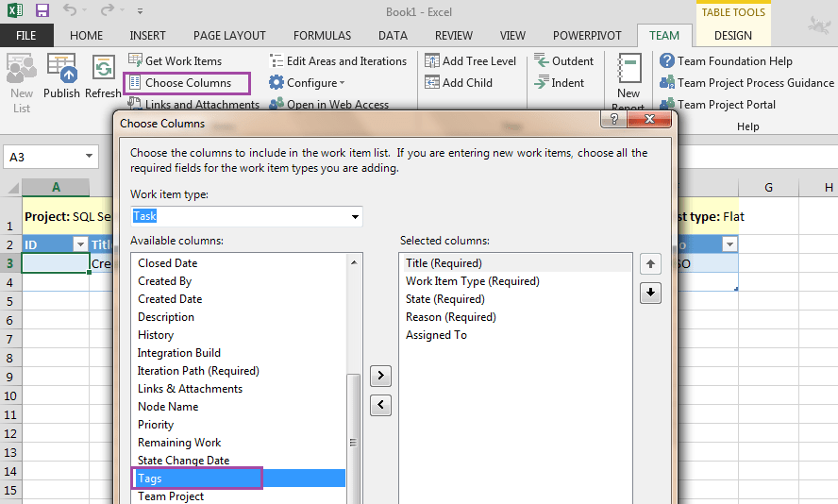The height and width of the screenshot is (504, 838).
Task: Open the FILE menu tab
Action: pyautogui.click(x=26, y=36)
